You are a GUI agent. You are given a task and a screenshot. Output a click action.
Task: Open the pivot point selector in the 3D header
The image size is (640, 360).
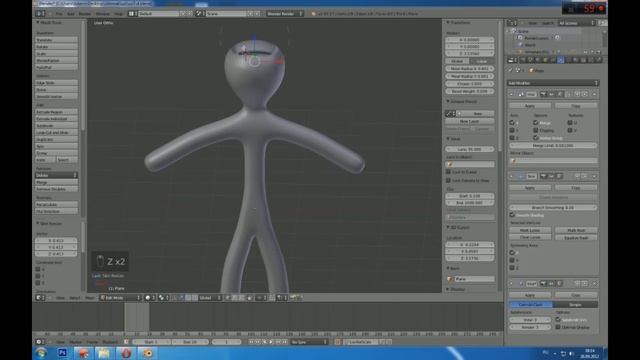tap(164, 298)
